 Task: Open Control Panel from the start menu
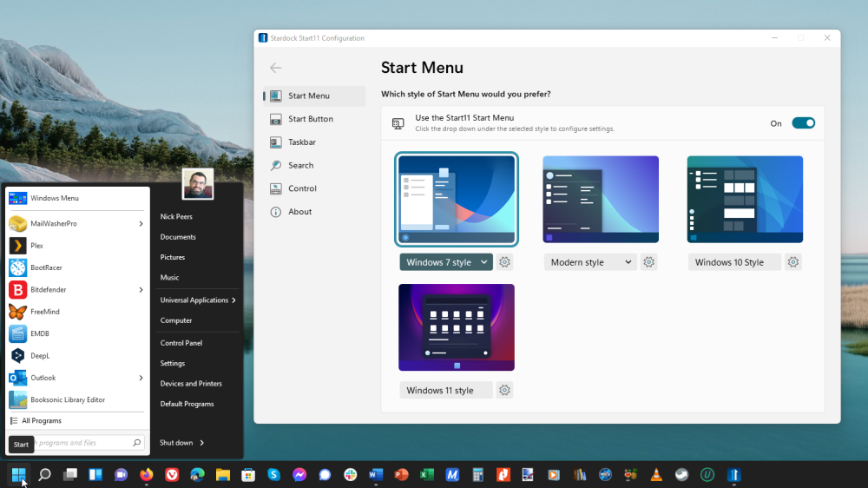click(x=181, y=343)
